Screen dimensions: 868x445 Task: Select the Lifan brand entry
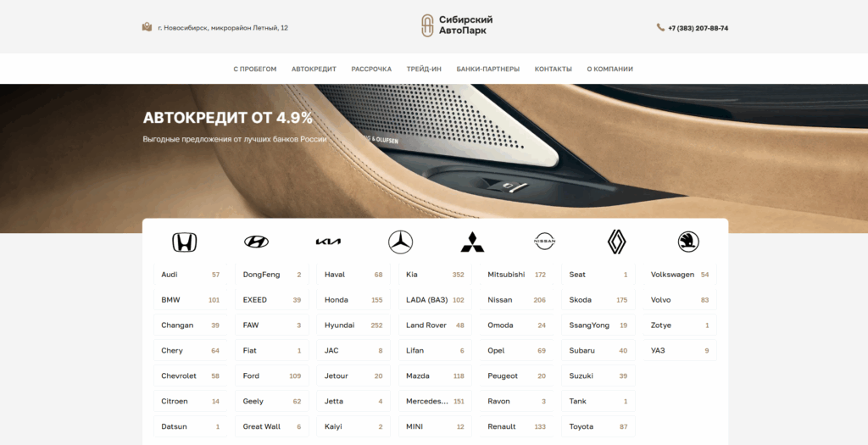click(435, 351)
